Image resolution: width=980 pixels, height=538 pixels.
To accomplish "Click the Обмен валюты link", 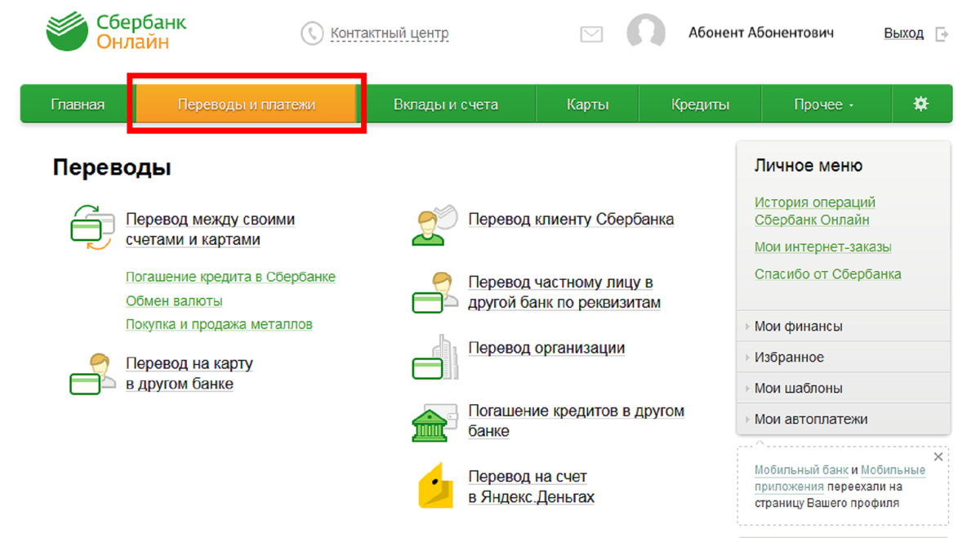I will (174, 301).
